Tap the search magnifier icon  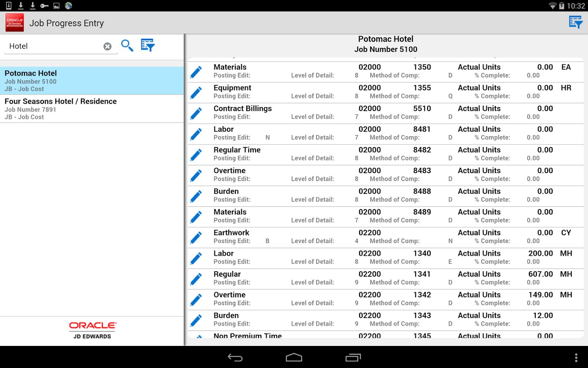point(127,45)
